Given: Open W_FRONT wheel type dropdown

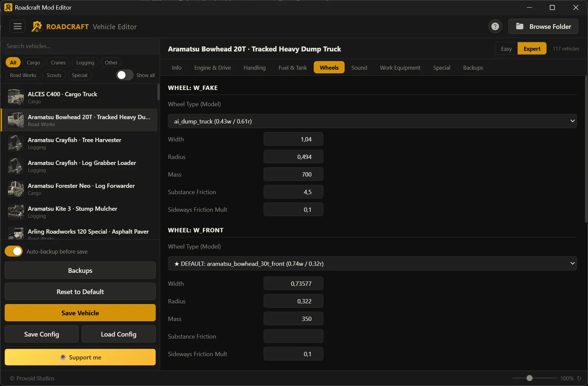Looking at the screenshot, I should (x=372, y=264).
